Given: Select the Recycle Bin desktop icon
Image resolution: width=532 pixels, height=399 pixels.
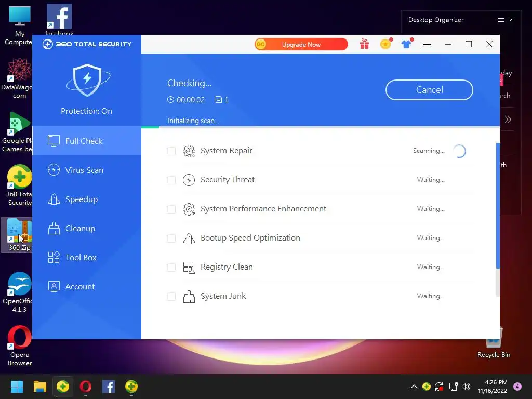Looking at the screenshot, I should click(x=494, y=342).
